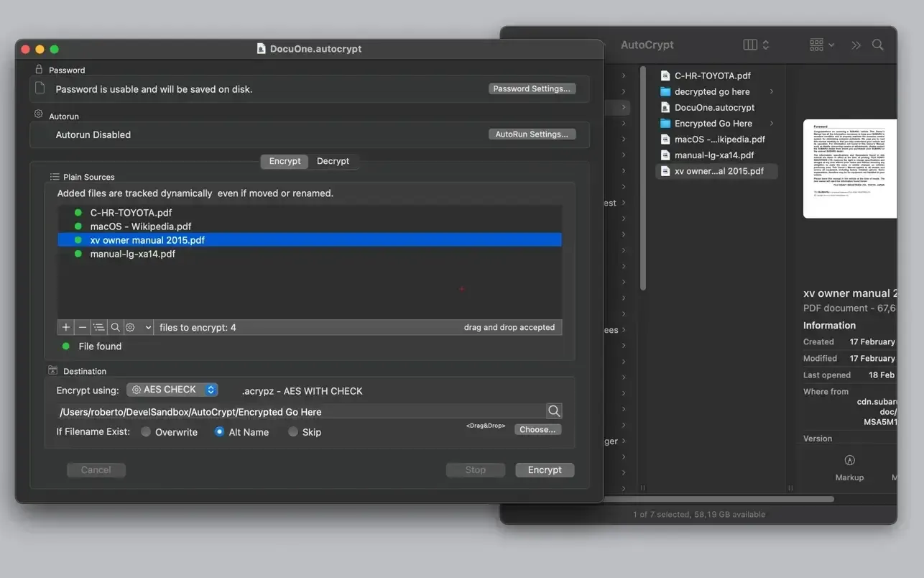The width and height of the screenshot is (924, 578).
Task: Select the Alt Name option
Action: 218,432
